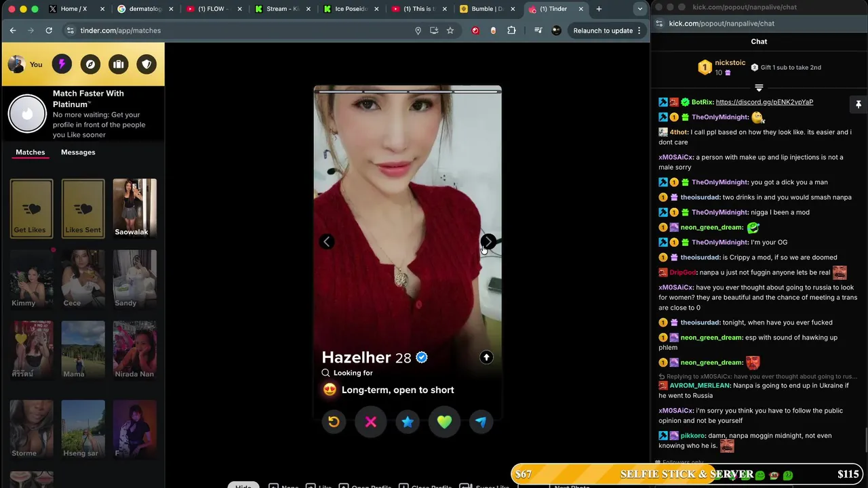Switch to the Bumble browser tab
This screenshot has height=488, width=868.
pos(488,9)
